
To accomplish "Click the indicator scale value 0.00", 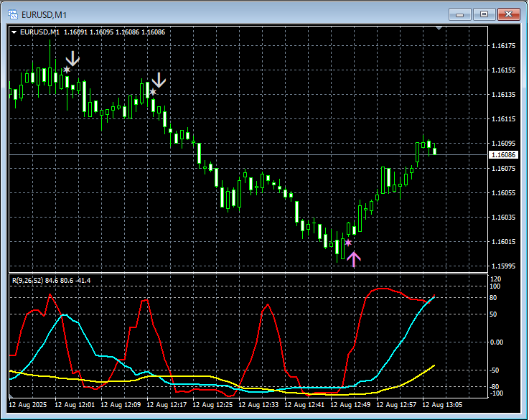I will pos(496,342).
